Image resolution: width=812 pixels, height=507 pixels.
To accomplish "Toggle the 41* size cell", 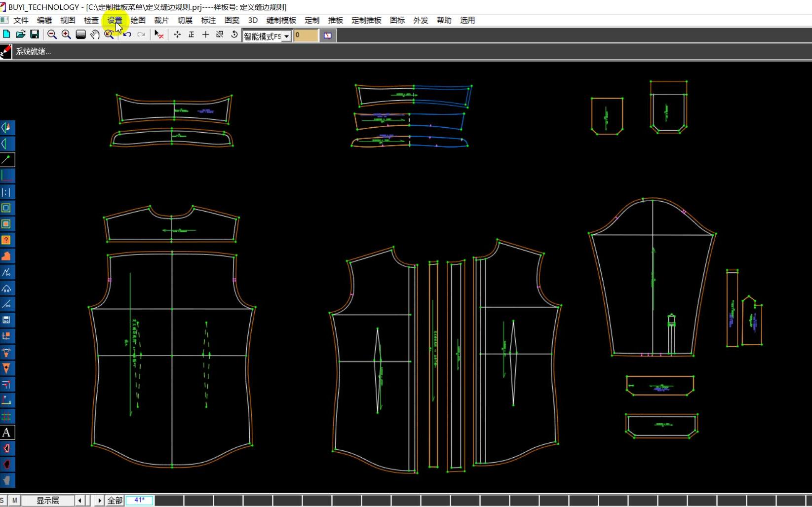I will tap(139, 501).
